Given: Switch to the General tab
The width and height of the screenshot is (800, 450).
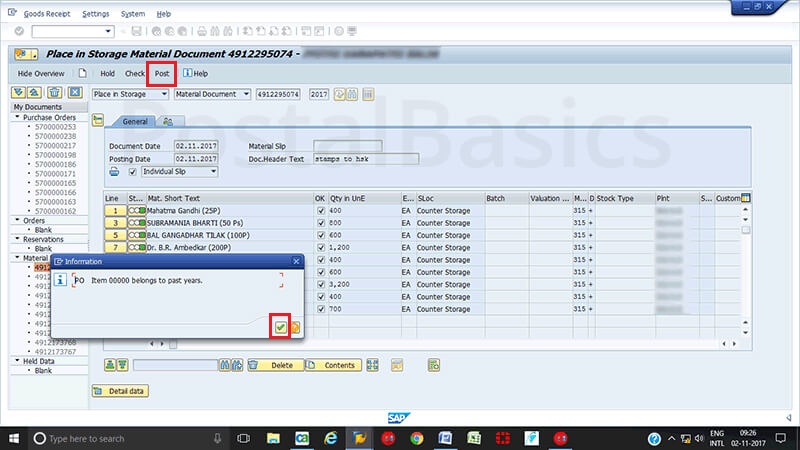Looking at the screenshot, I should coord(135,121).
